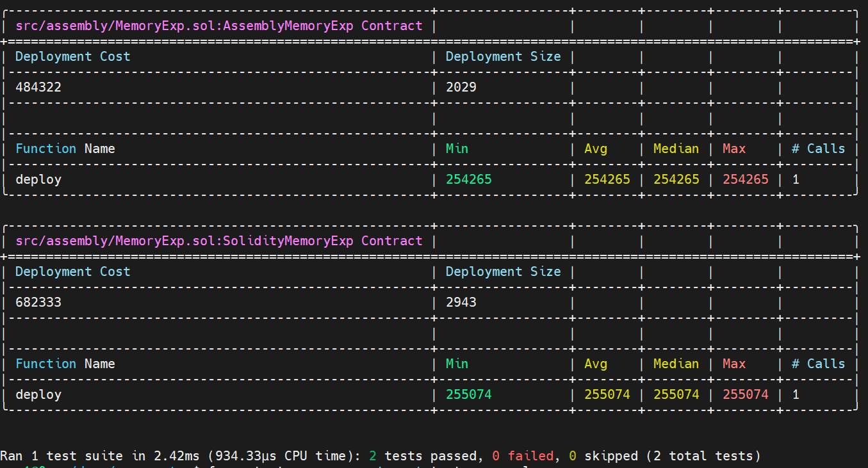Viewport: 868px width, 468px height.
Task: Select the deployment cost value 682333
Action: tap(38, 302)
